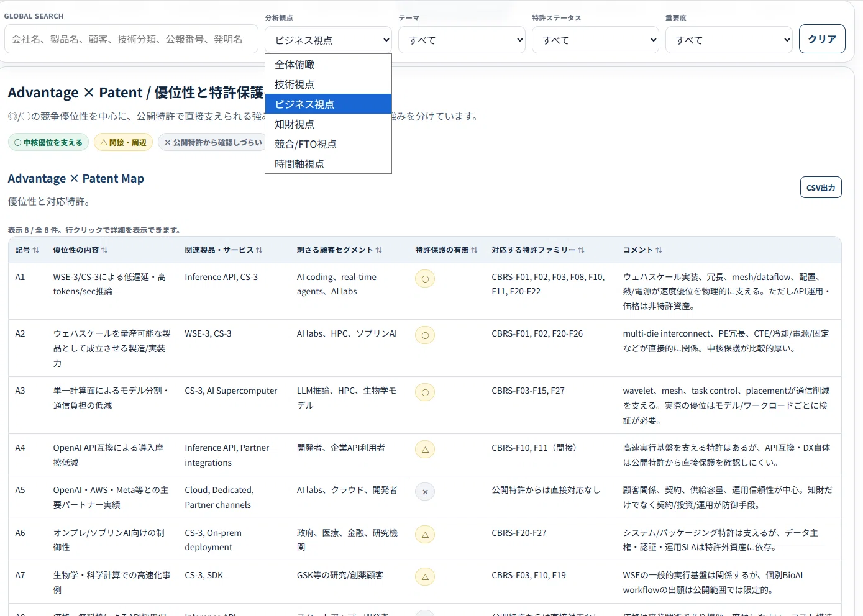Click the A3 patent protection circle icon

pos(425,392)
